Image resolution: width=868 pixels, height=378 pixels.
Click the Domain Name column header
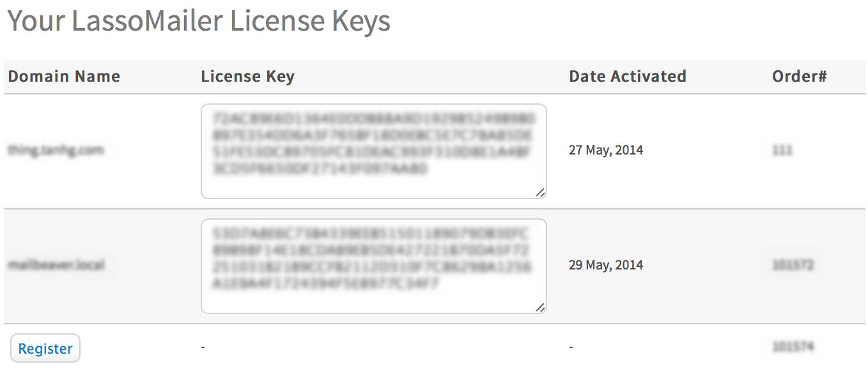[64, 77]
